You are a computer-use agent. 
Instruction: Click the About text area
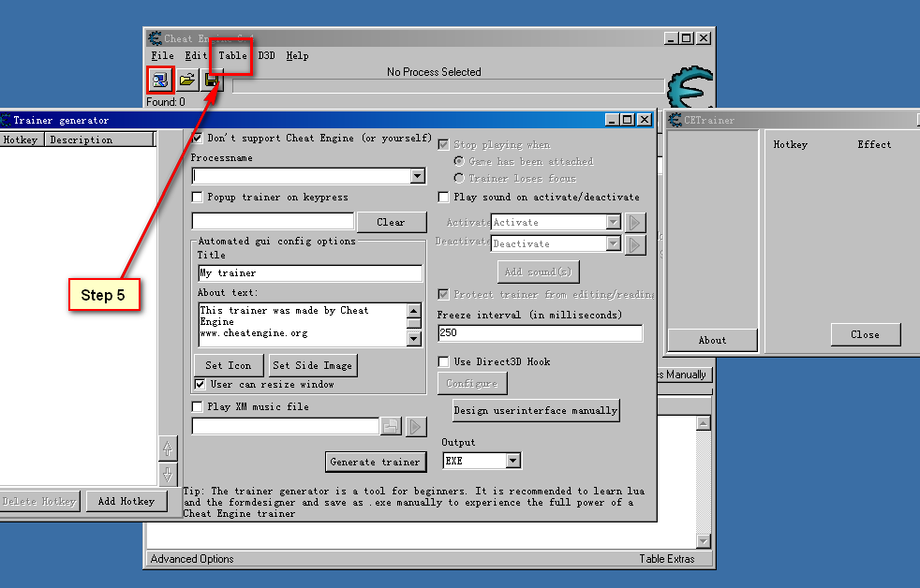pos(303,324)
